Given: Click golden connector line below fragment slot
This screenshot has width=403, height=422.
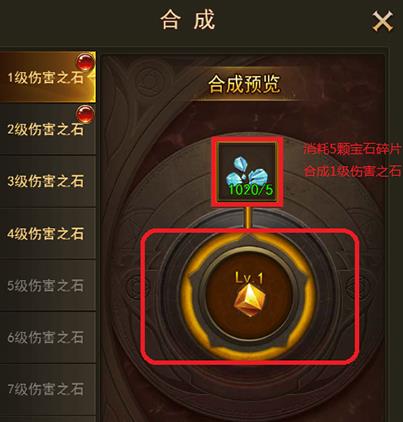Looking at the screenshot, I should click(x=248, y=217).
